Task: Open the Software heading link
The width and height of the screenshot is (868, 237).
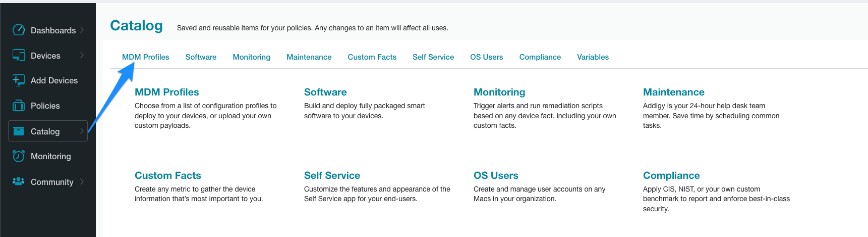Action: coord(325,92)
